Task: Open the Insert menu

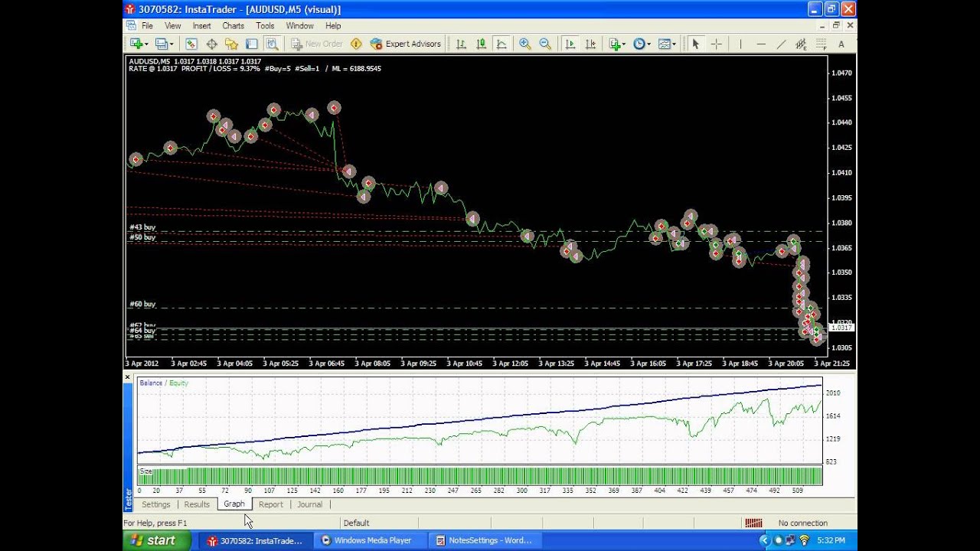Action: click(201, 25)
